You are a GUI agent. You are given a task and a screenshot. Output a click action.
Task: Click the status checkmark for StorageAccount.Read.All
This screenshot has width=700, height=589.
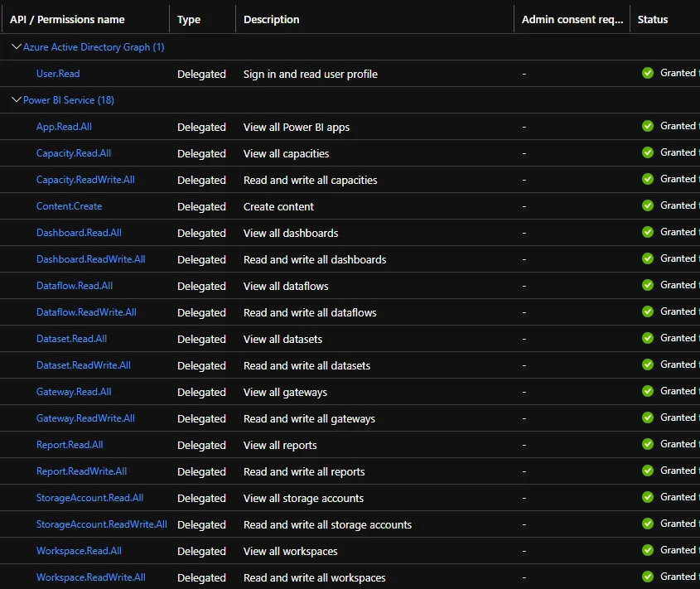(648, 497)
